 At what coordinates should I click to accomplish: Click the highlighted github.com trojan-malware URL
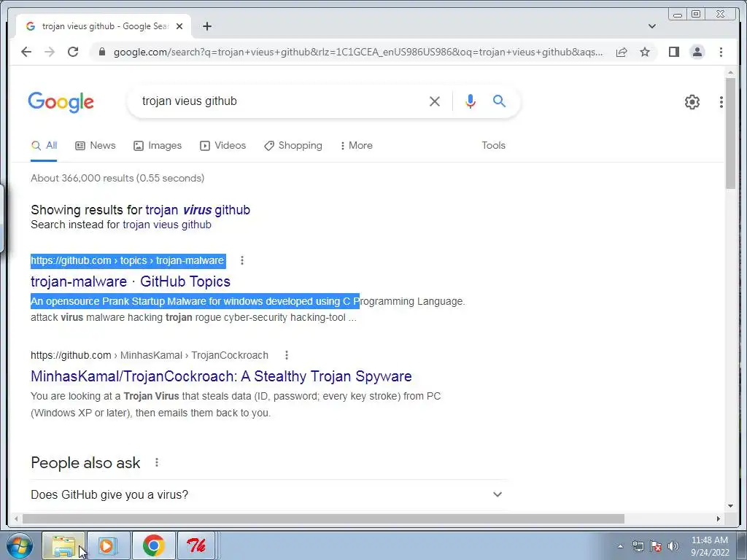pos(127,260)
